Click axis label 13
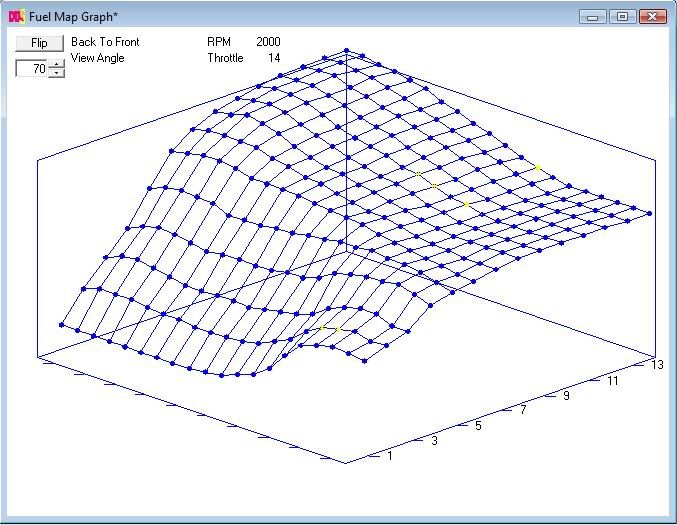This screenshot has height=525, width=677. coord(657,365)
